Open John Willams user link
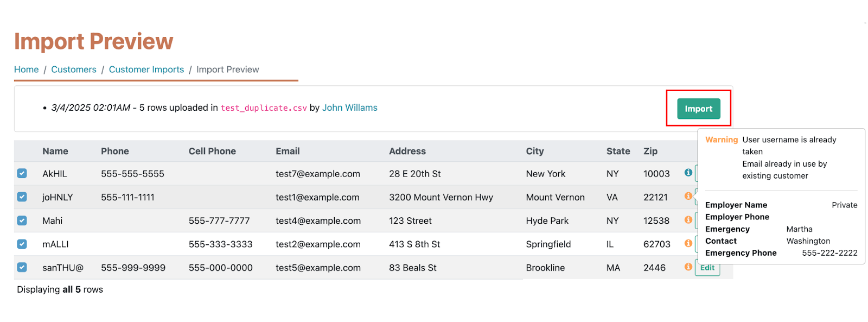 [349, 108]
